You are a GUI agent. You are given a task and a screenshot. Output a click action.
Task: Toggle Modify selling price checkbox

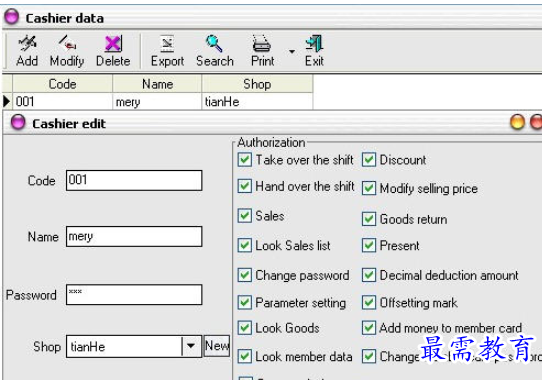(x=369, y=188)
